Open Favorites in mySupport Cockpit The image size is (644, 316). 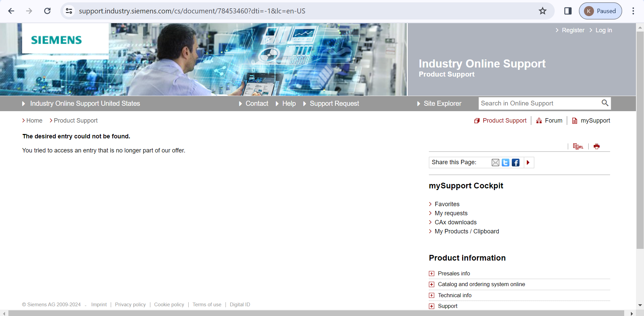(x=447, y=204)
